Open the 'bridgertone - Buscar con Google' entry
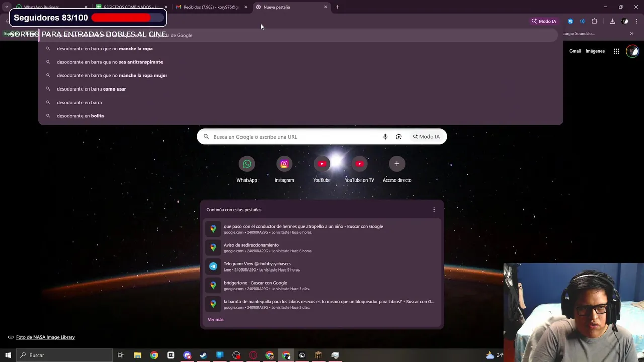The image size is (644, 362). [322, 285]
